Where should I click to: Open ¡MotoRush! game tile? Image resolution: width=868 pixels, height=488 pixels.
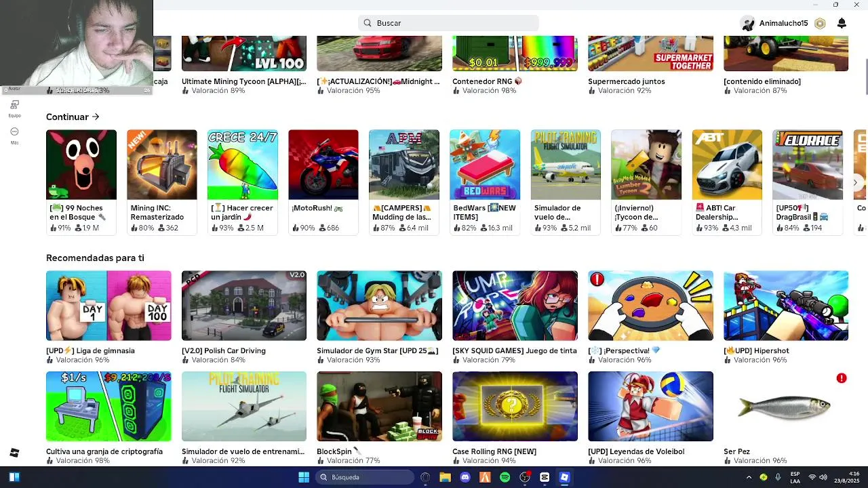[x=323, y=182]
